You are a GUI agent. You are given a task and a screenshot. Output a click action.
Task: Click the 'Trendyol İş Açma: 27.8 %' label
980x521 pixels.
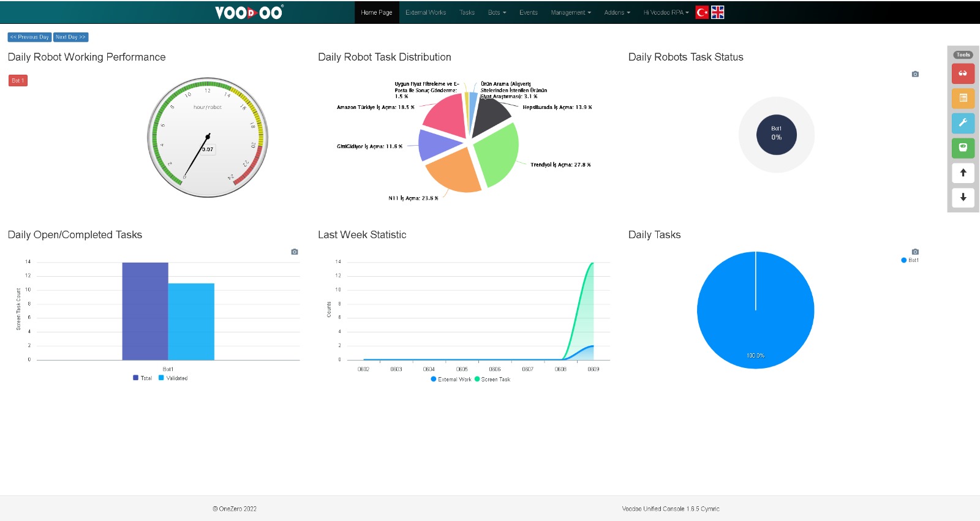(560, 165)
